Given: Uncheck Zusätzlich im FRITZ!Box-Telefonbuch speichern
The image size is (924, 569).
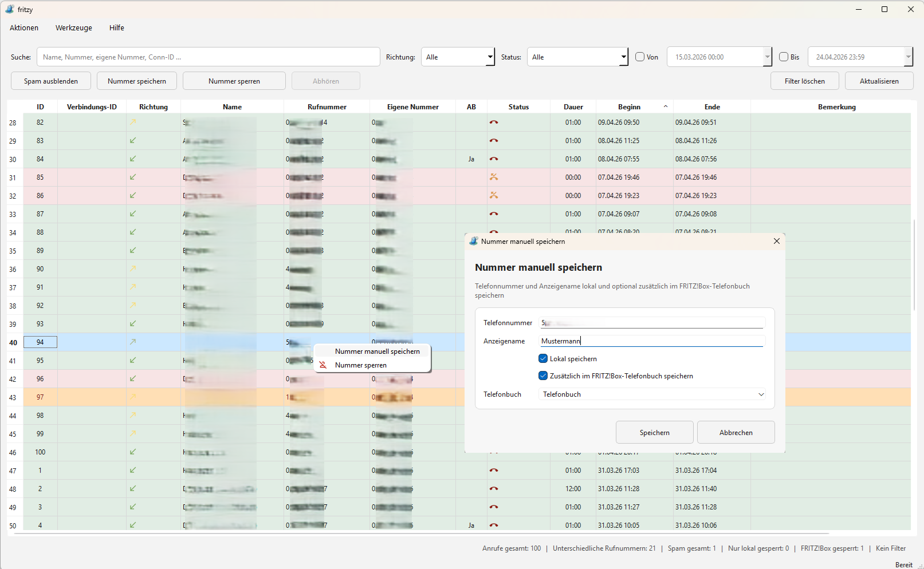Looking at the screenshot, I should [x=543, y=376].
